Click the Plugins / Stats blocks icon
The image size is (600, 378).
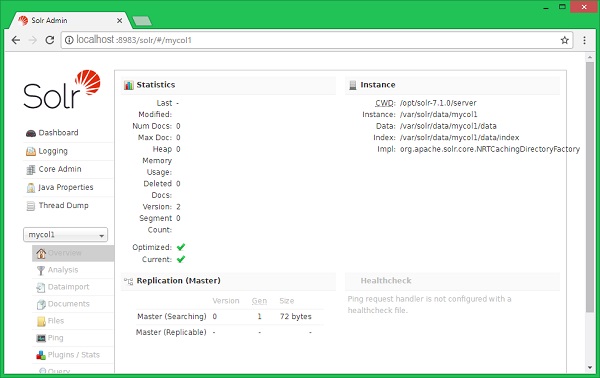pyautogui.click(x=41, y=355)
